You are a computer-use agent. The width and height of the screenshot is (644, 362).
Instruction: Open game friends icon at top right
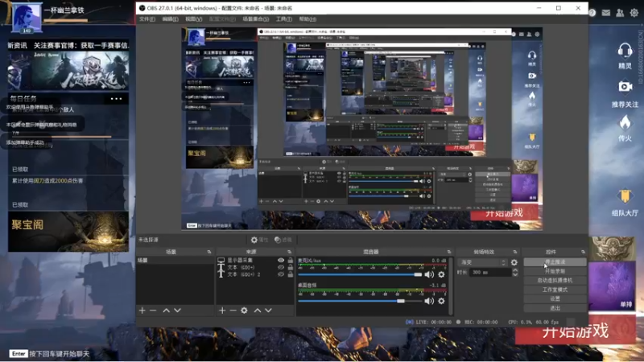(x=620, y=13)
